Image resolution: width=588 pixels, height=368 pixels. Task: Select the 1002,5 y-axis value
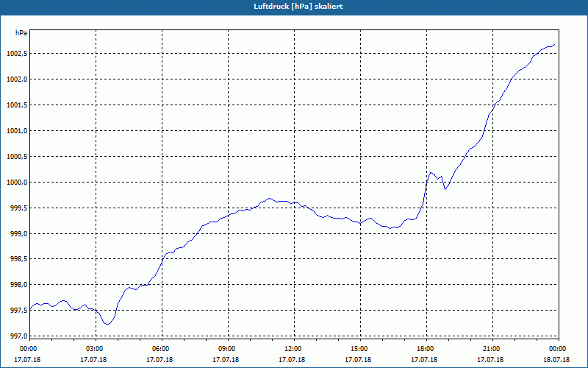(x=17, y=54)
